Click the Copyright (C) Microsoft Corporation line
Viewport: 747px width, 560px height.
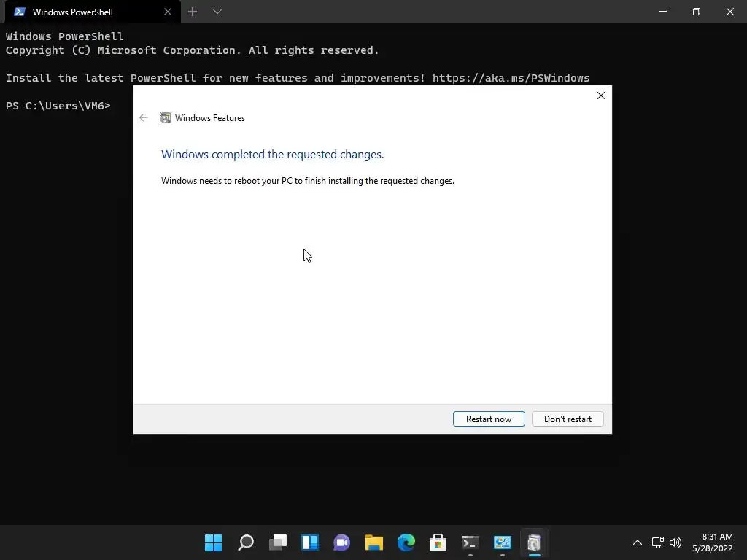(193, 50)
